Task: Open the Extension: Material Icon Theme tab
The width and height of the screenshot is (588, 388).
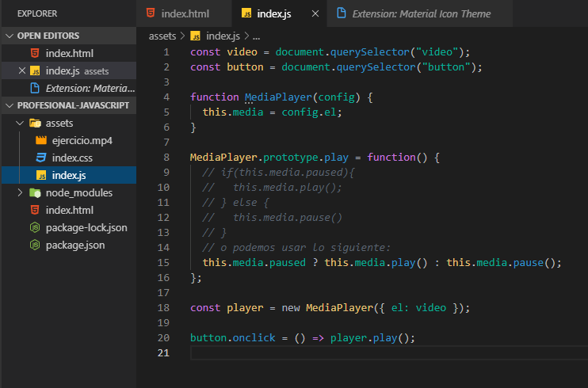Action: coord(421,13)
